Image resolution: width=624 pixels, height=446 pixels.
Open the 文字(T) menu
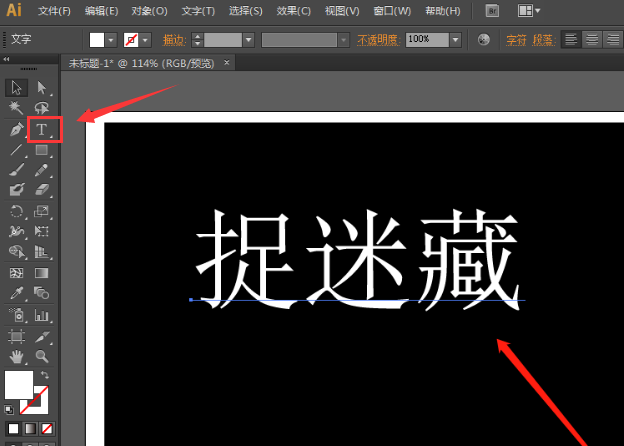(x=198, y=11)
